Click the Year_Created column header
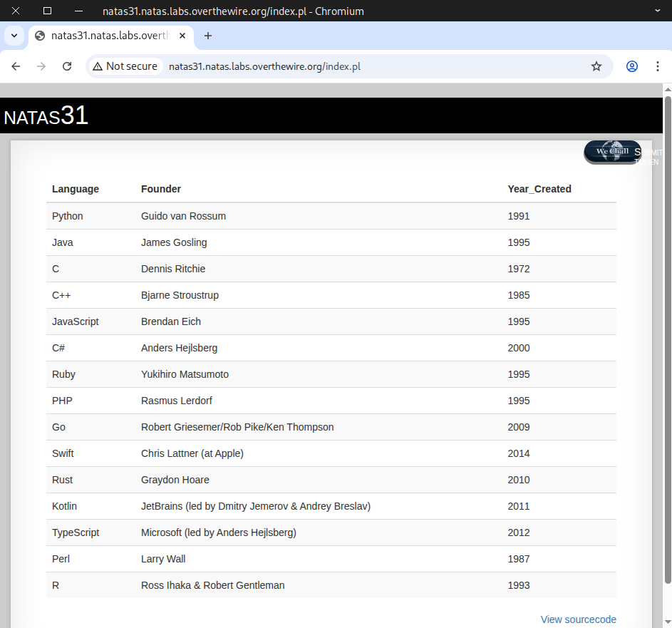 (x=539, y=189)
